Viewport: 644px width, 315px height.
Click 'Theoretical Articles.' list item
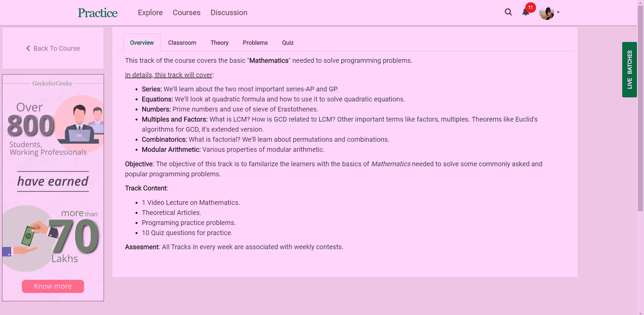[171, 213]
